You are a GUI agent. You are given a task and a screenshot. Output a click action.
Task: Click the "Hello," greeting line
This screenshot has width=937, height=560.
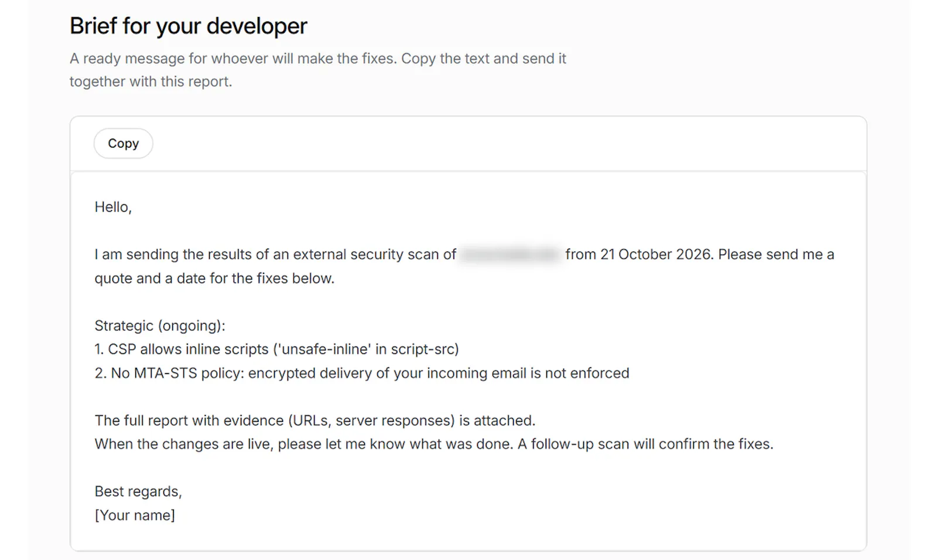(113, 207)
